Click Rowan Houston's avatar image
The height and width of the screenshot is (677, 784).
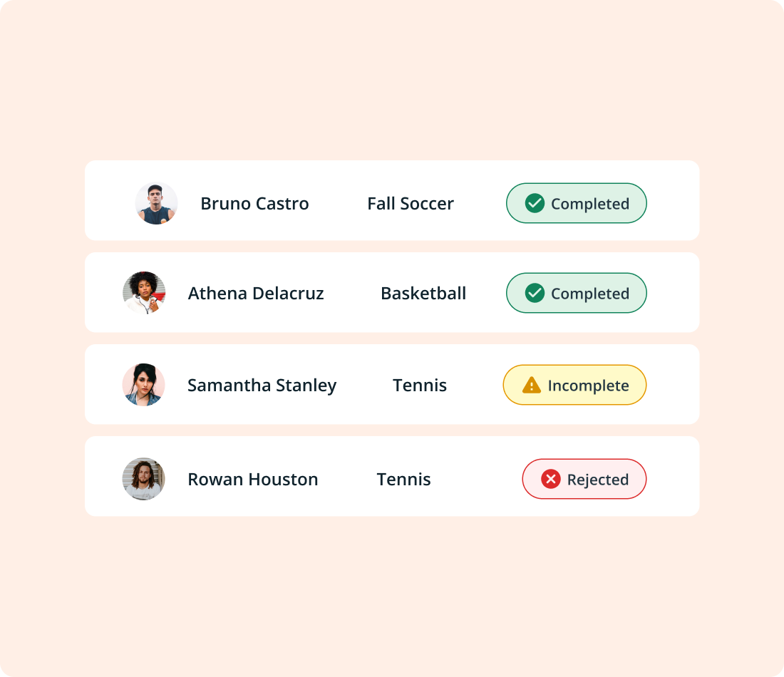coord(144,479)
